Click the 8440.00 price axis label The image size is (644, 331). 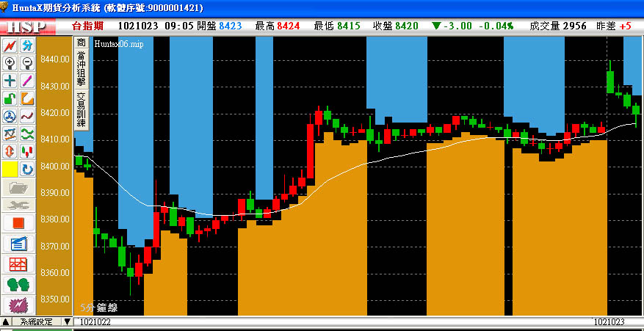pyautogui.click(x=55, y=59)
